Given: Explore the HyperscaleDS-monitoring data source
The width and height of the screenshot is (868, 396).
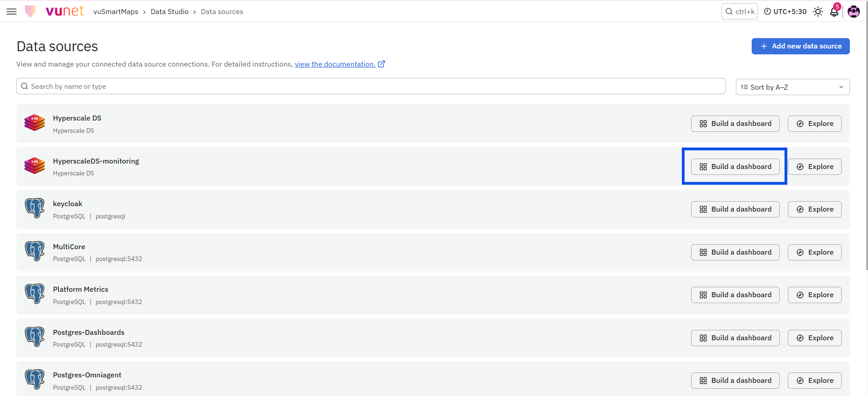Looking at the screenshot, I should coord(815,167).
